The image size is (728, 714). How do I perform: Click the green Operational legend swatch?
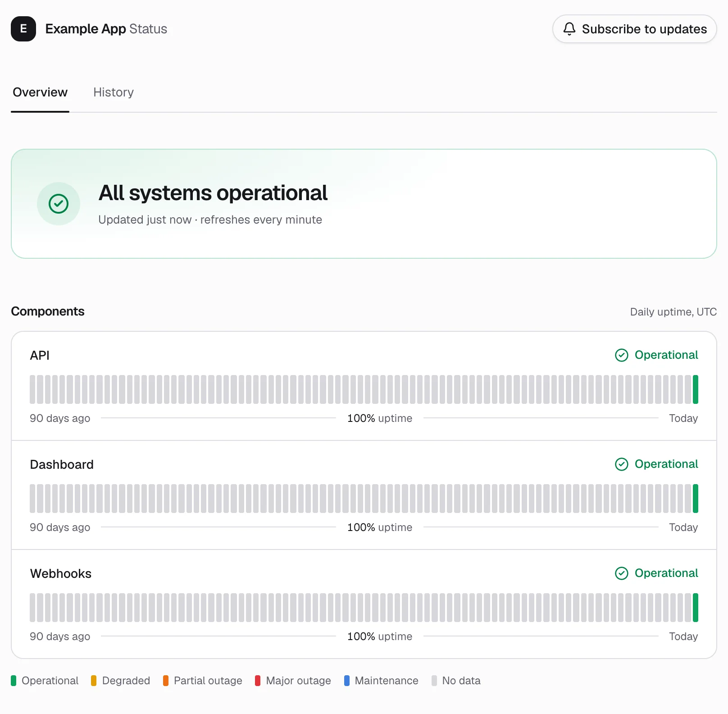pos(14,681)
